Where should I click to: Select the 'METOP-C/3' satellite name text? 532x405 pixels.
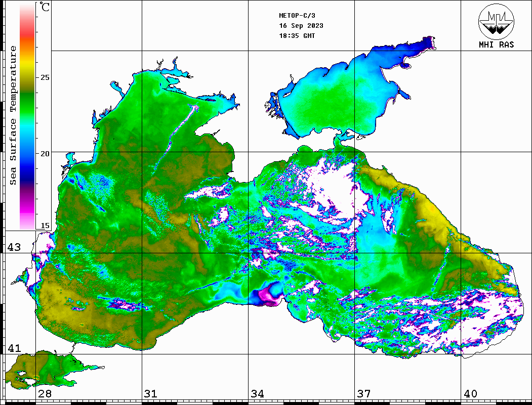[297, 16]
